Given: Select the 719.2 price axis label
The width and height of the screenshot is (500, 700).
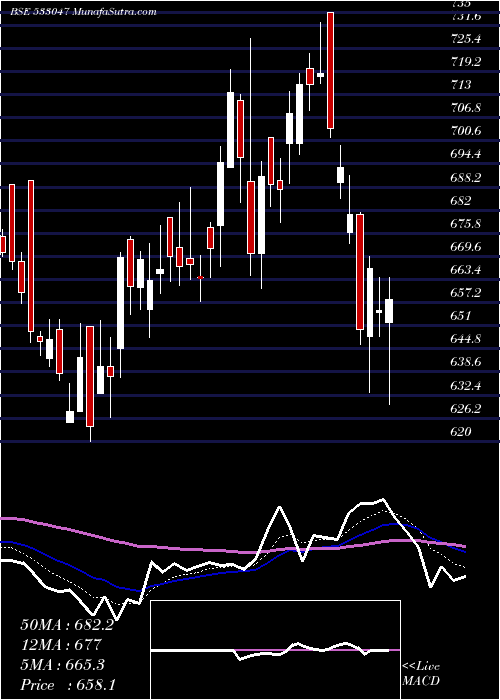Looking at the screenshot, I should click(466, 62).
